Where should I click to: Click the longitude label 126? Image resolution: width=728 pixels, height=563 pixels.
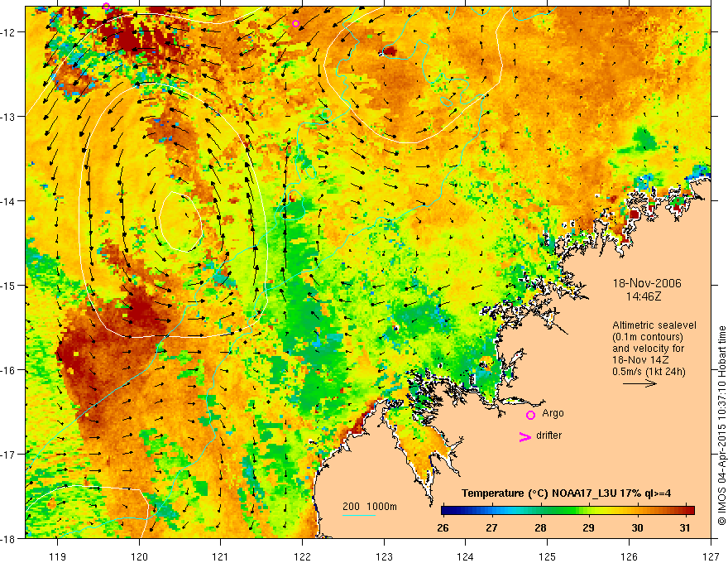pyautogui.click(x=629, y=556)
